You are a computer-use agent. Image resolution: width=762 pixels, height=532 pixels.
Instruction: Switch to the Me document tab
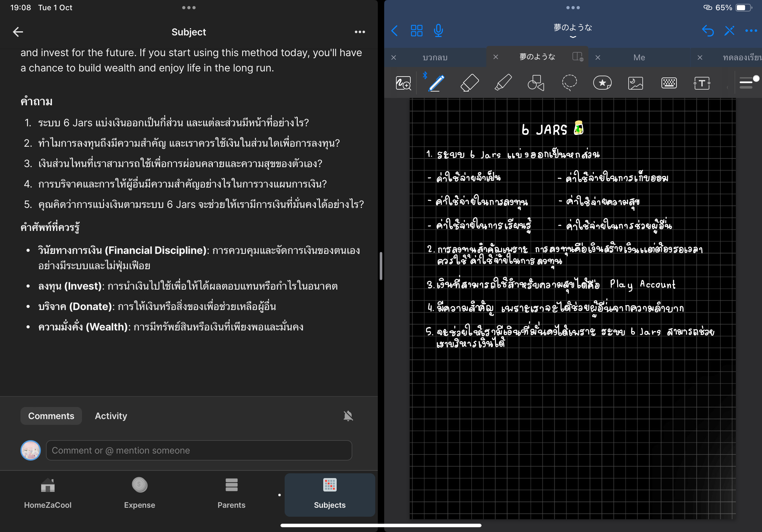pos(639,57)
